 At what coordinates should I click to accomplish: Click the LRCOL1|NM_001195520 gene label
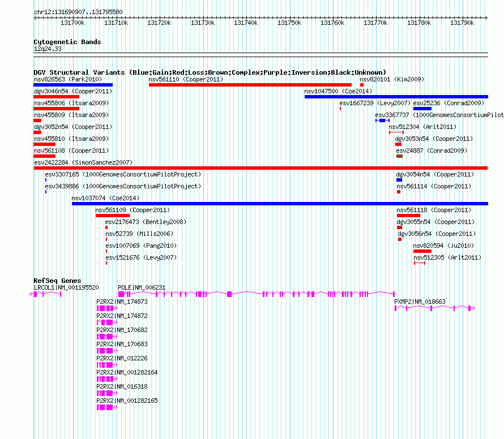click(66, 288)
